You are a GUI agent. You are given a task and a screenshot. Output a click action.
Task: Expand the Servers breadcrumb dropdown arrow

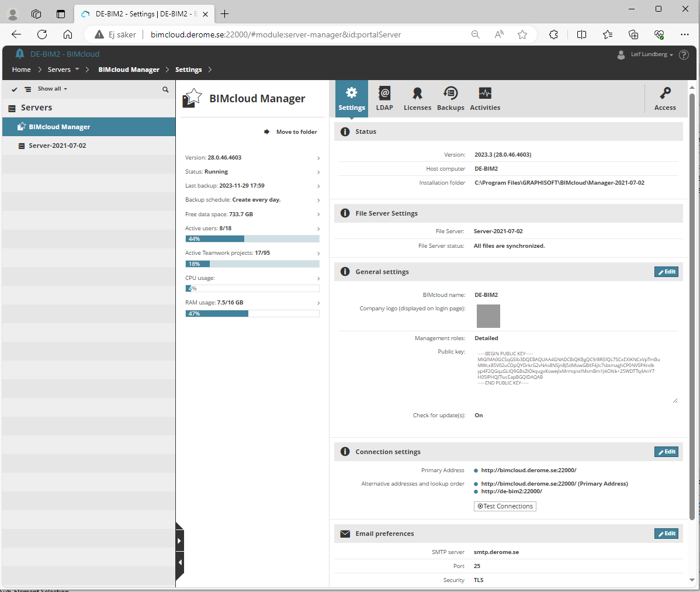[77, 70]
